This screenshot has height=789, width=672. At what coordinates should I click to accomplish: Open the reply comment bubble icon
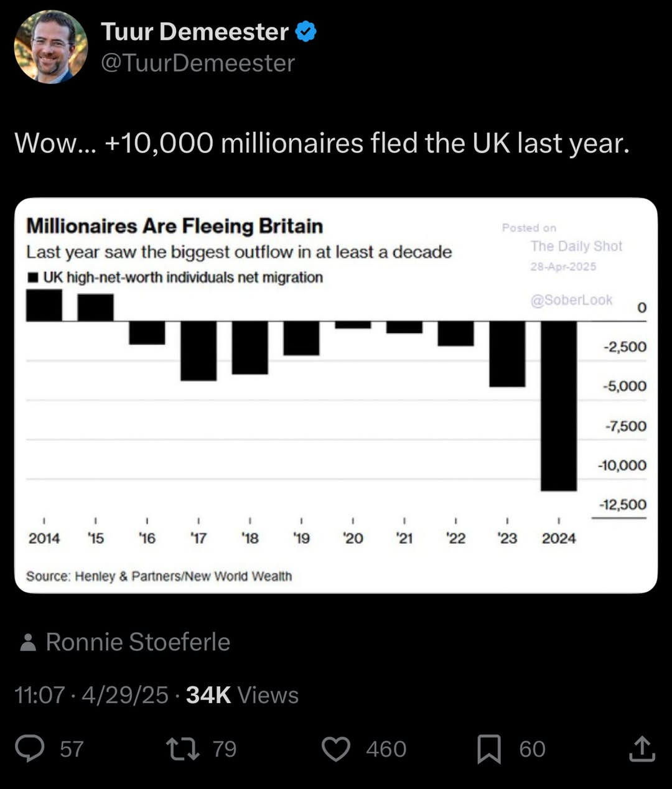[30, 749]
